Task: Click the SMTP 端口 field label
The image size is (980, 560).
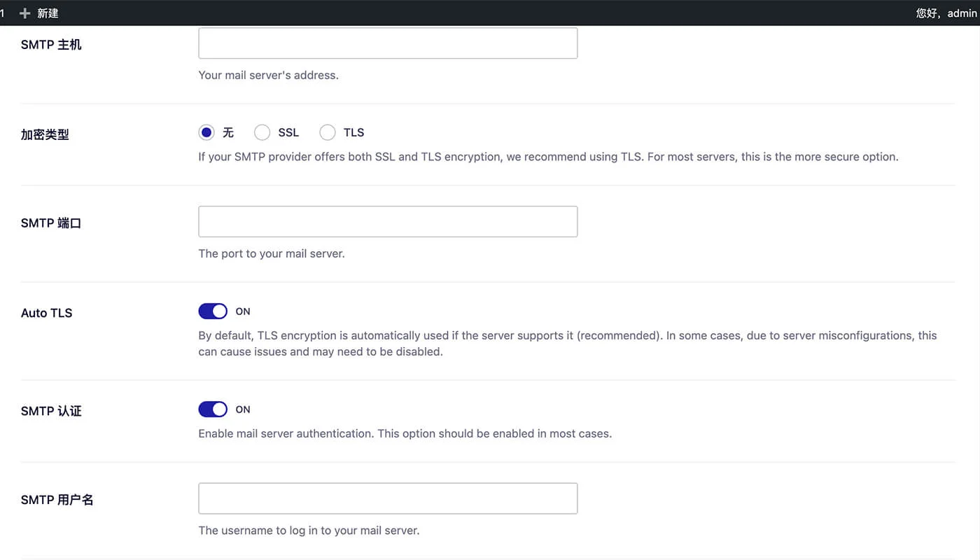Action: (x=51, y=223)
